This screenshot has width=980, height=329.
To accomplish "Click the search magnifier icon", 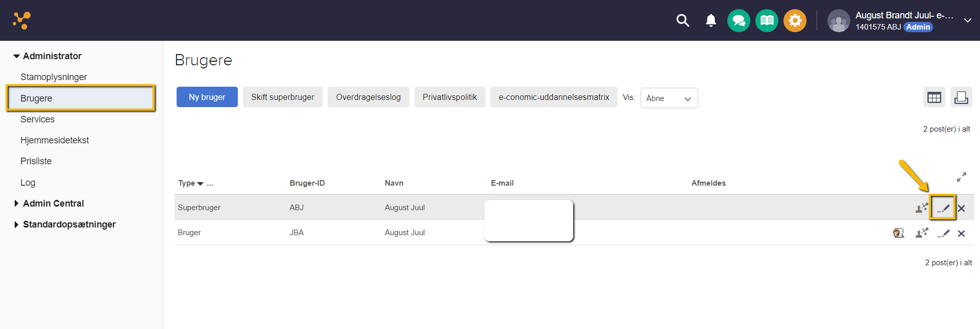I will (682, 20).
